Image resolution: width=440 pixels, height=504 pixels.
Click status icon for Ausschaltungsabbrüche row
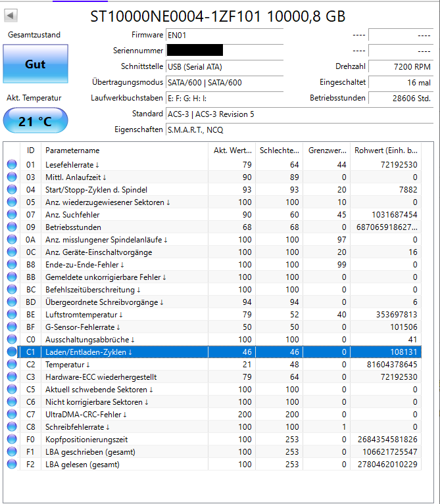[x=12, y=340]
